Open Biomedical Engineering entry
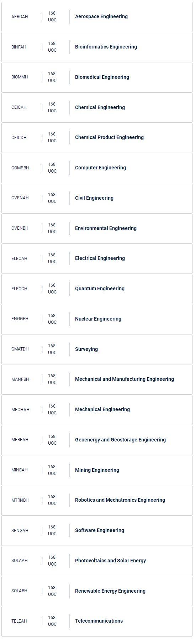Viewport: 195px width, 644px height. point(97,77)
